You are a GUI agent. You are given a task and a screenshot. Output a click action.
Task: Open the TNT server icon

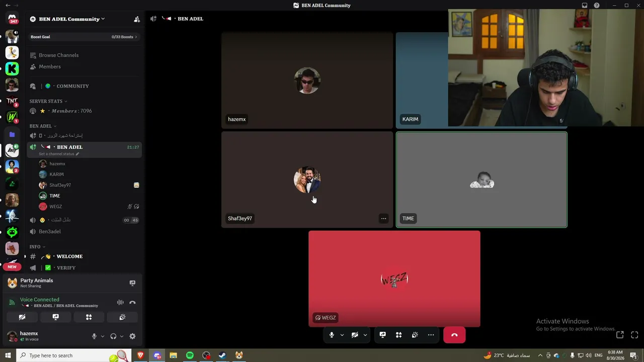click(12, 101)
